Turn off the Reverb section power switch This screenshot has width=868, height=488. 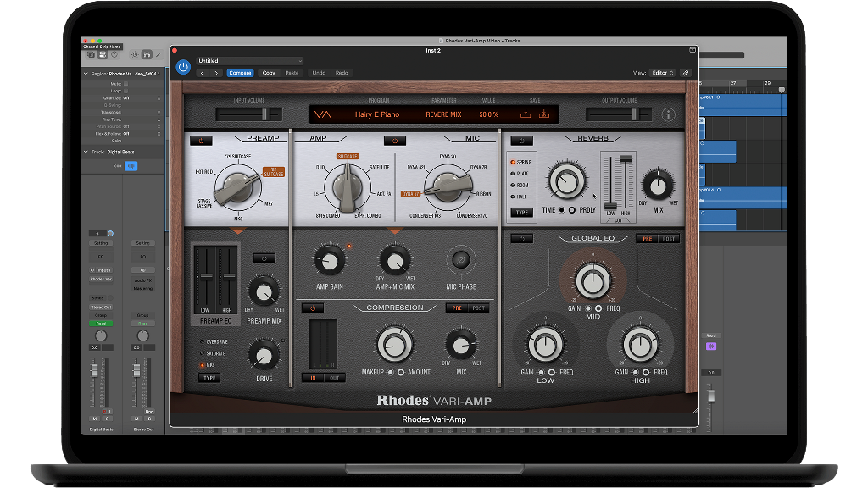[520, 140]
